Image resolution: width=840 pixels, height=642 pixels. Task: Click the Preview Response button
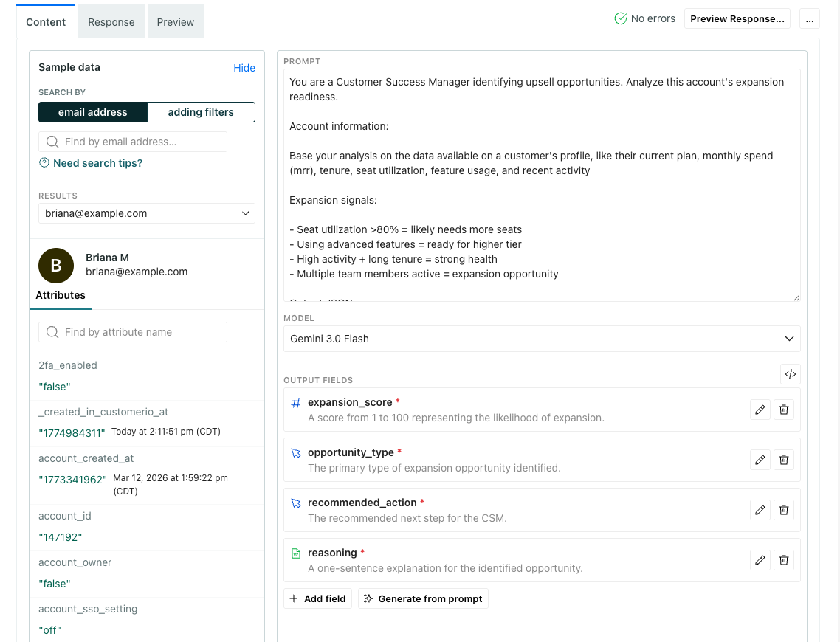coord(737,18)
